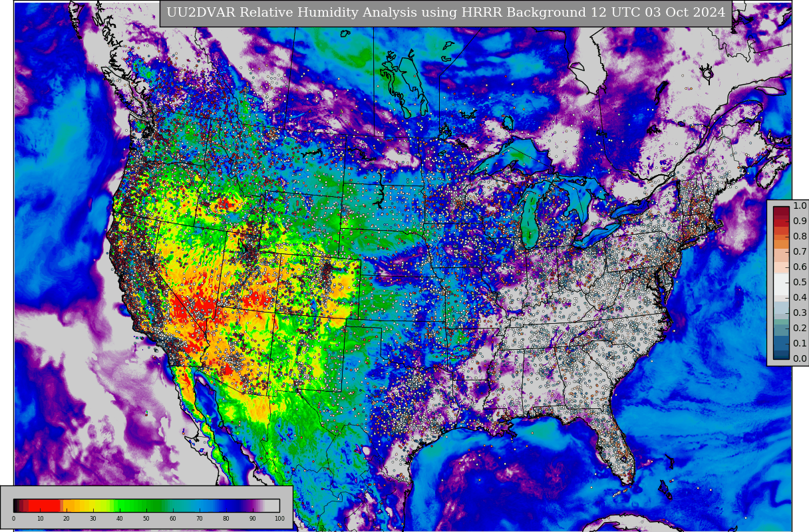Click the 0.9 label on vertical colorbar
This screenshot has height=532, width=809.
pyautogui.click(x=800, y=221)
